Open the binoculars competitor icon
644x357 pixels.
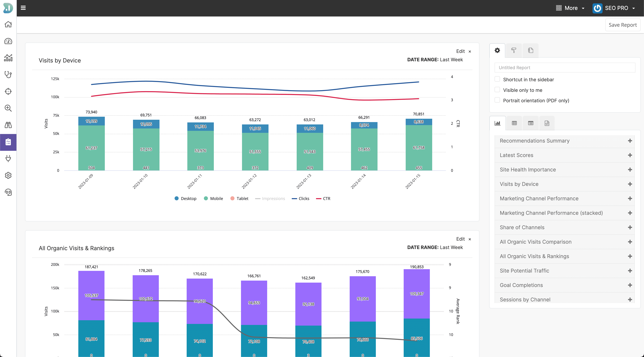[8, 125]
